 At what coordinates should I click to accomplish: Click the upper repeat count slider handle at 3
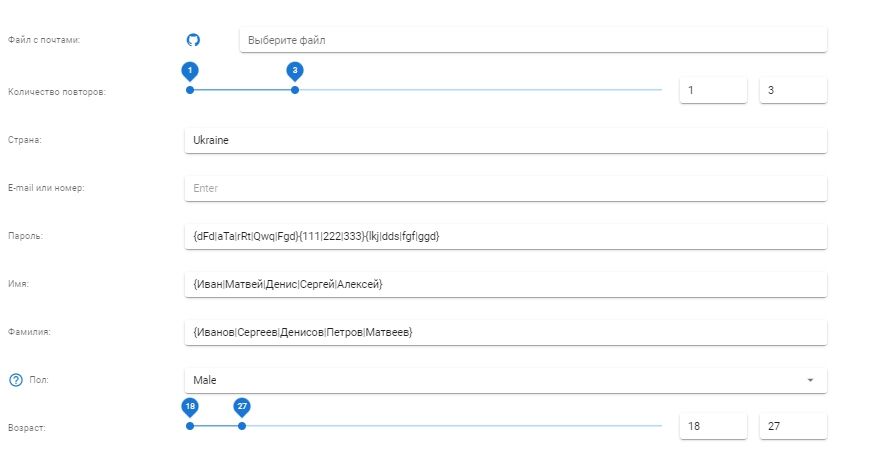tap(295, 90)
